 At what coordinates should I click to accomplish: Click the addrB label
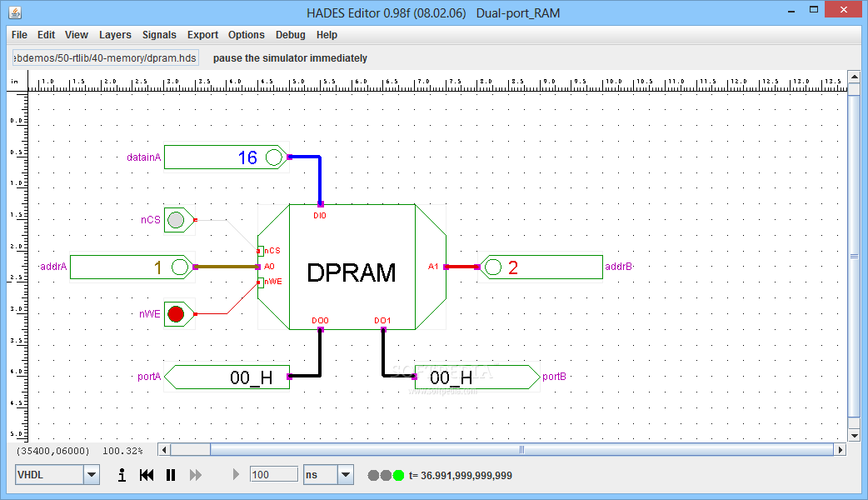click(618, 267)
